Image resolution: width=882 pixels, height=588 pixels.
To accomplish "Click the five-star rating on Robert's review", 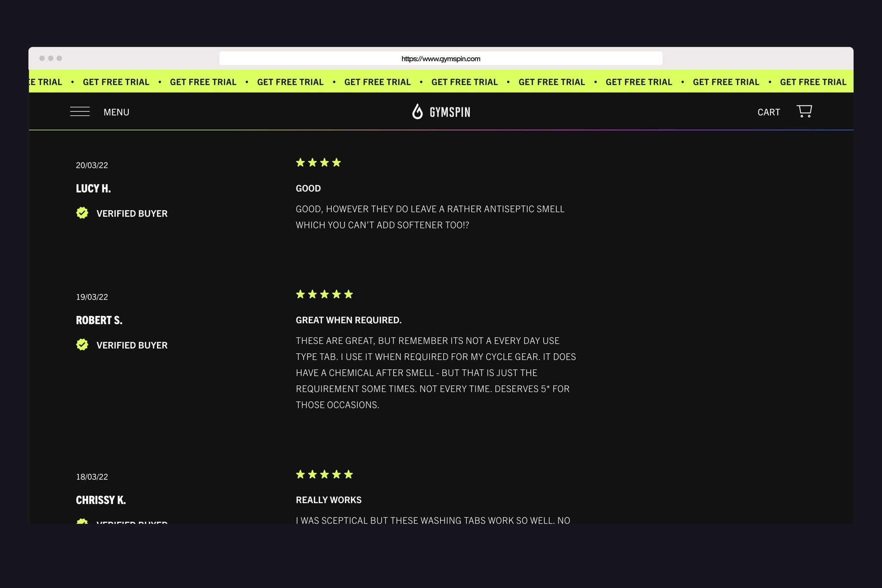I will 324,295.
